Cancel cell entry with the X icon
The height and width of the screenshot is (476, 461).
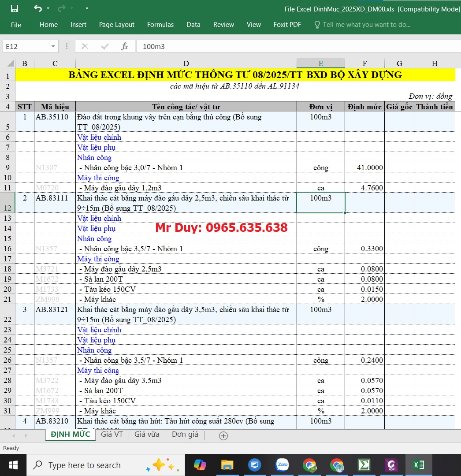tap(84, 46)
